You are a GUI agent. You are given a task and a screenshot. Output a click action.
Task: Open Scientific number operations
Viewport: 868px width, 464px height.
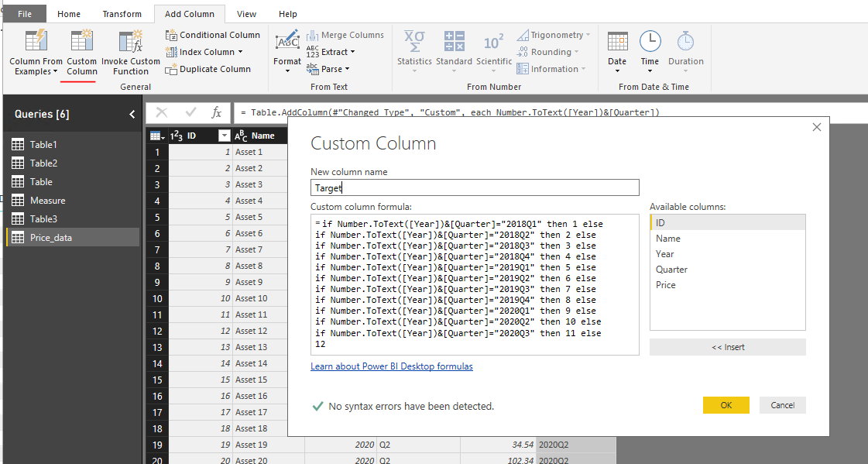click(494, 50)
